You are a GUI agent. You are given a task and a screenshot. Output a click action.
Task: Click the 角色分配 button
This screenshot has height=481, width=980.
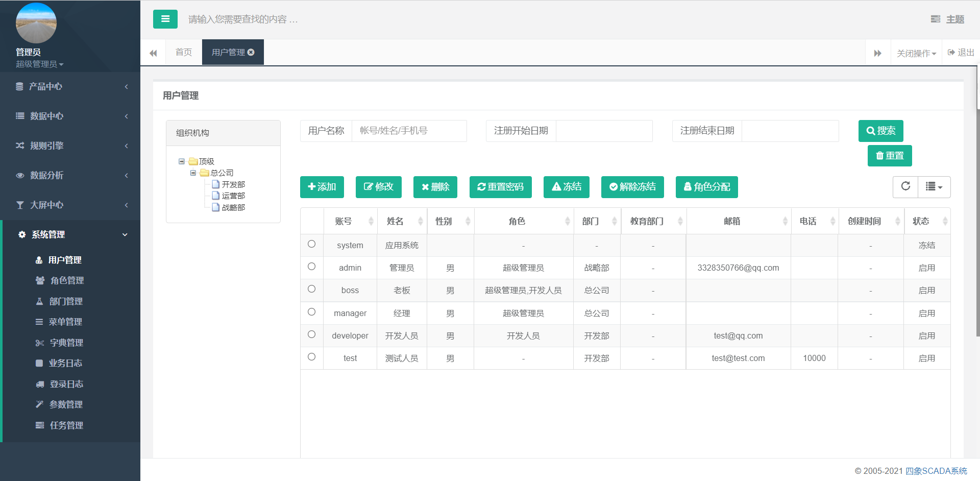click(706, 187)
